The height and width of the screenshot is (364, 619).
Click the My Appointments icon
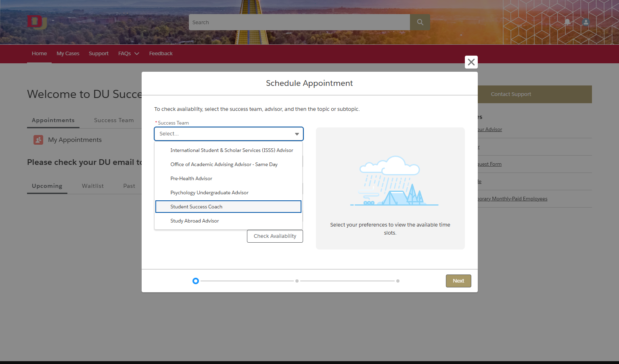pyautogui.click(x=38, y=140)
